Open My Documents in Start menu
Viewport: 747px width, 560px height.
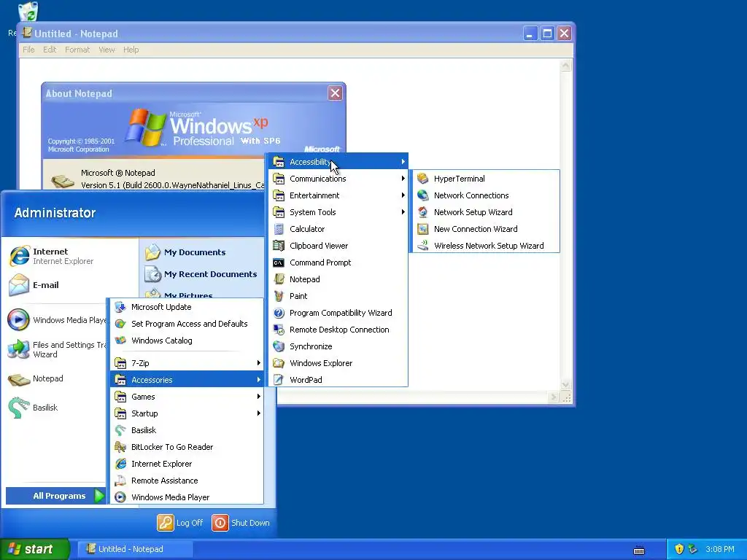[194, 252]
